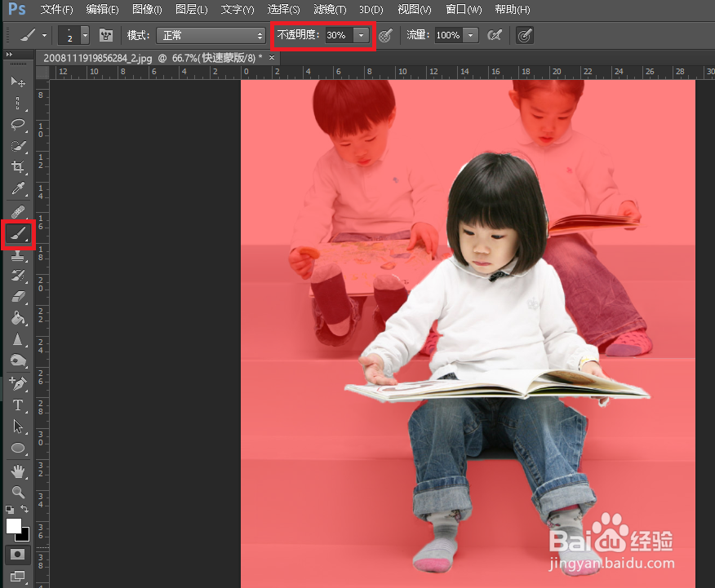This screenshot has height=588, width=715.
Task: Open the 帮助(H) menu
Action: coord(512,9)
